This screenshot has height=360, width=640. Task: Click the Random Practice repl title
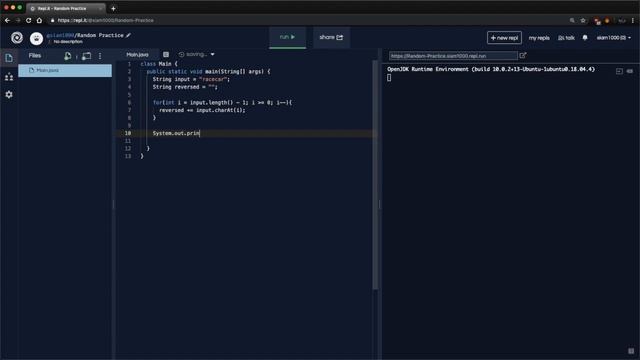tap(100, 36)
